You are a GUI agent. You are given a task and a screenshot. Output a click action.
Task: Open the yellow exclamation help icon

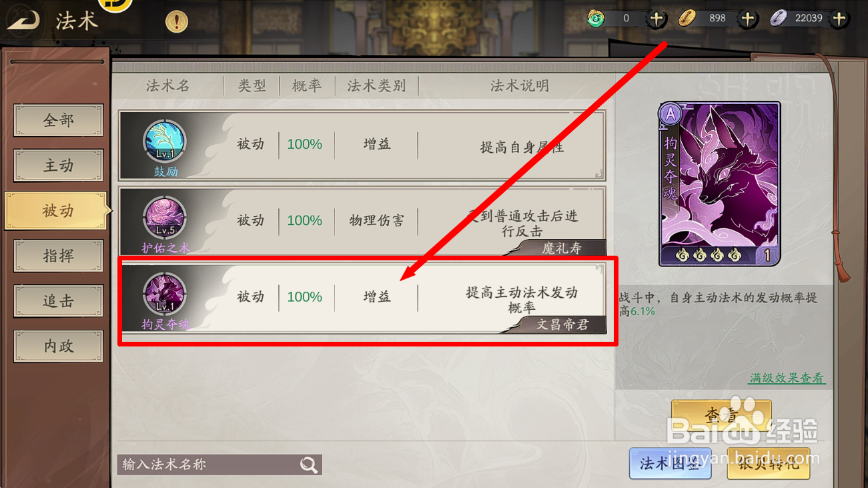177,22
